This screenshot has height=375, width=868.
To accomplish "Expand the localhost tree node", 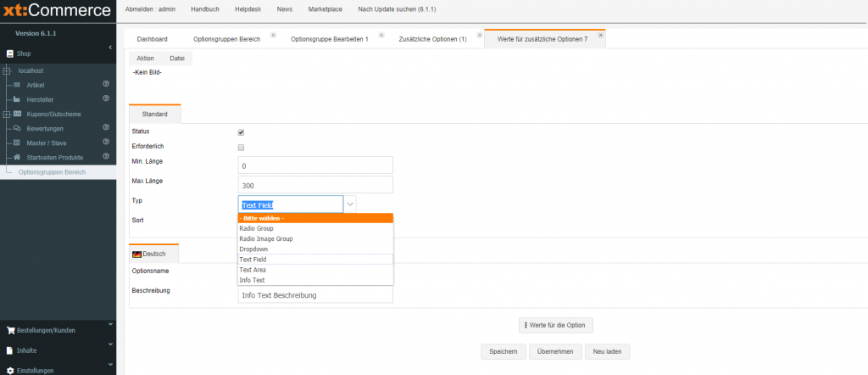I will click(x=7, y=70).
